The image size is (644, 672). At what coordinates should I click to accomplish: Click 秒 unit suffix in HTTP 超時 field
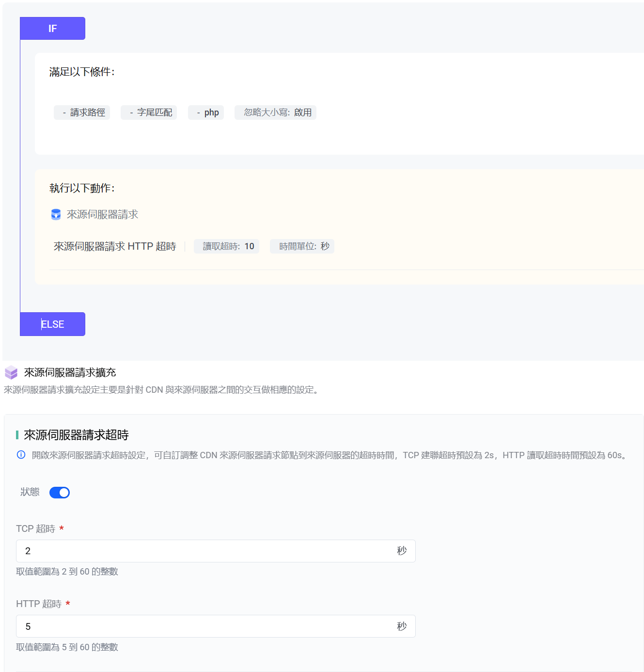point(401,626)
